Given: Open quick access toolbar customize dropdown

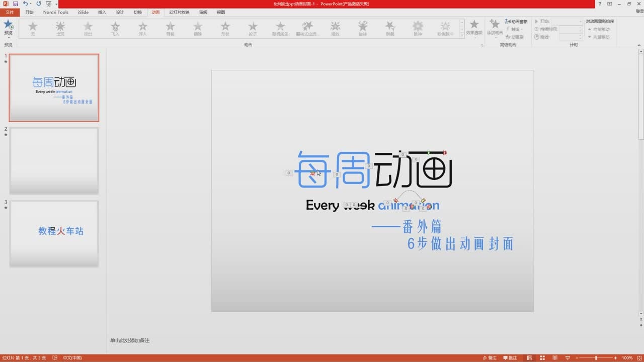Looking at the screenshot, I should tap(56, 4).
